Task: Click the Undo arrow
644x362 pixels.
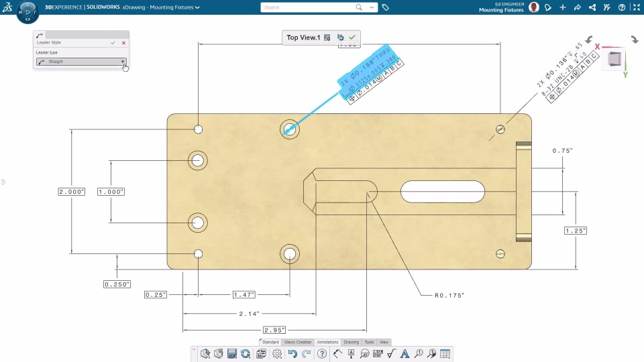Action: (292, 354)
